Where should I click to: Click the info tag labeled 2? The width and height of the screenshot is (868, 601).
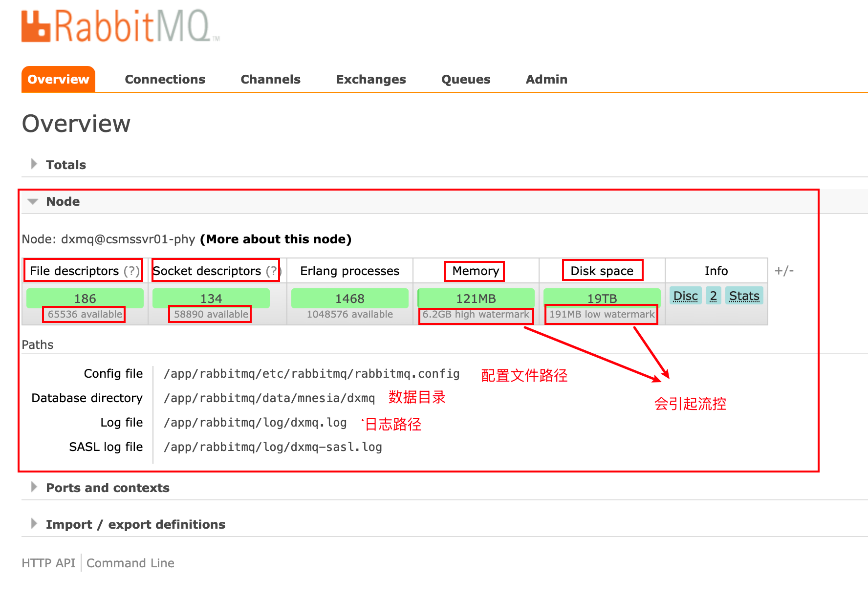coord(714,296)
